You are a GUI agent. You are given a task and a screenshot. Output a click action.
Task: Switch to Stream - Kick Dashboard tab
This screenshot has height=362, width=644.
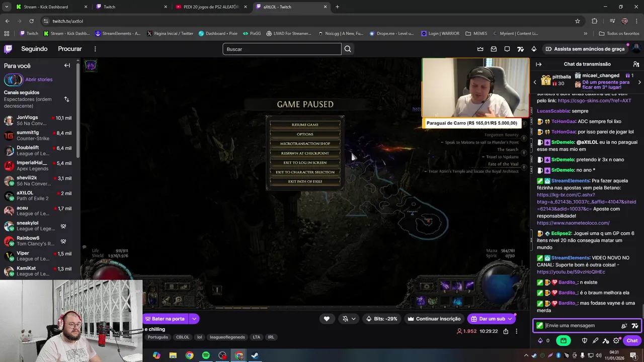(52, 7)
